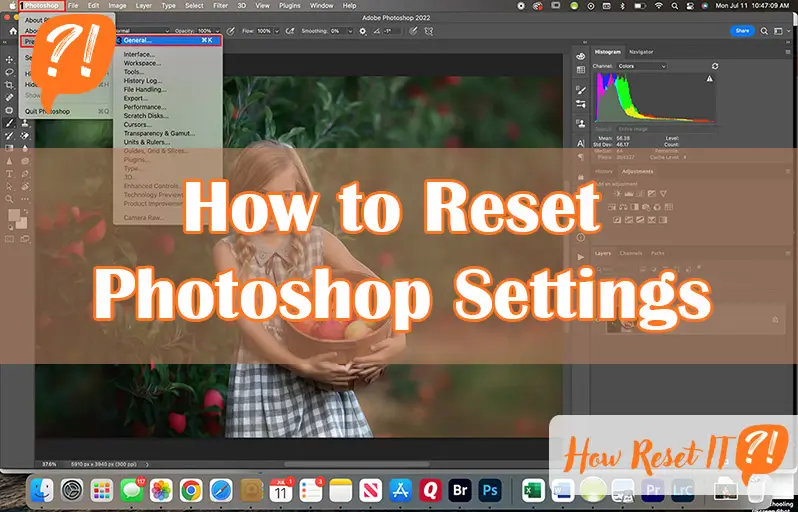The height and width of the screenshot is (512, 798).
Task: Click the brush angle value field
Action: click(x=391, y=31)
